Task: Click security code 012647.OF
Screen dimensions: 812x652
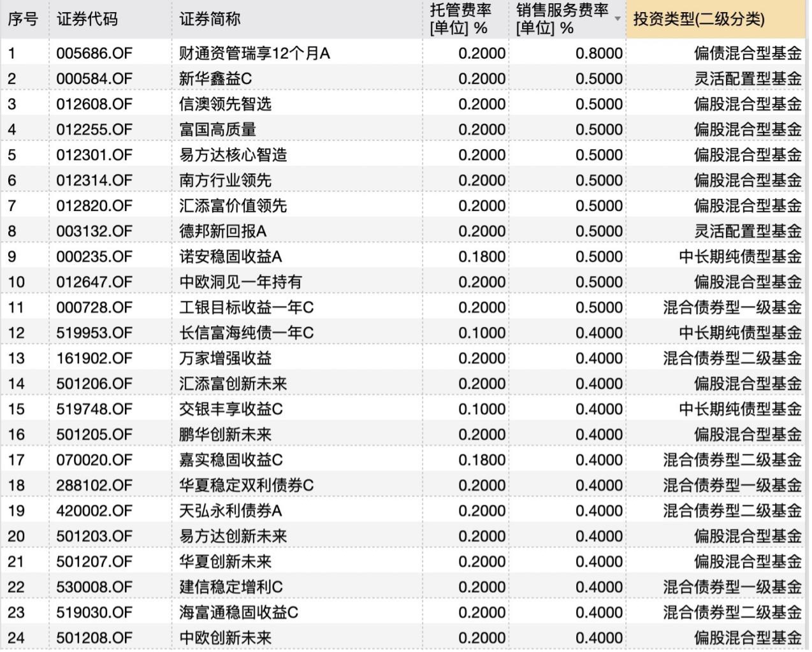Action: (x=94, y=282)
